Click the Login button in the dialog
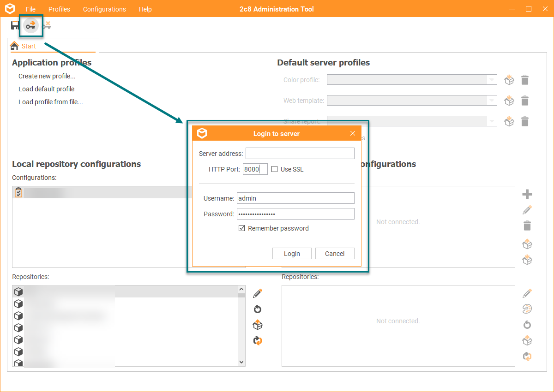This screenshot has height=392, width=554. coord(292,254)
